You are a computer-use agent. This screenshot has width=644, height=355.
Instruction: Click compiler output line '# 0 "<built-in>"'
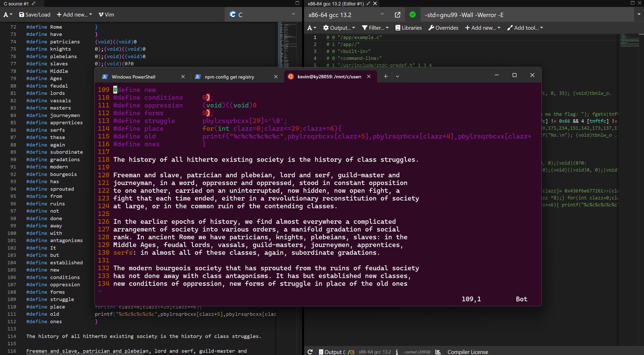pos(348,51)
